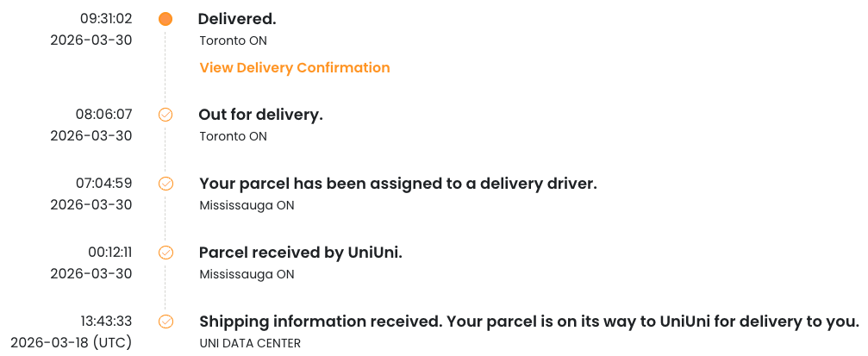868x356 pixels.
Task: Click the Out for delivery heading
Action: [x=260, y=115]
